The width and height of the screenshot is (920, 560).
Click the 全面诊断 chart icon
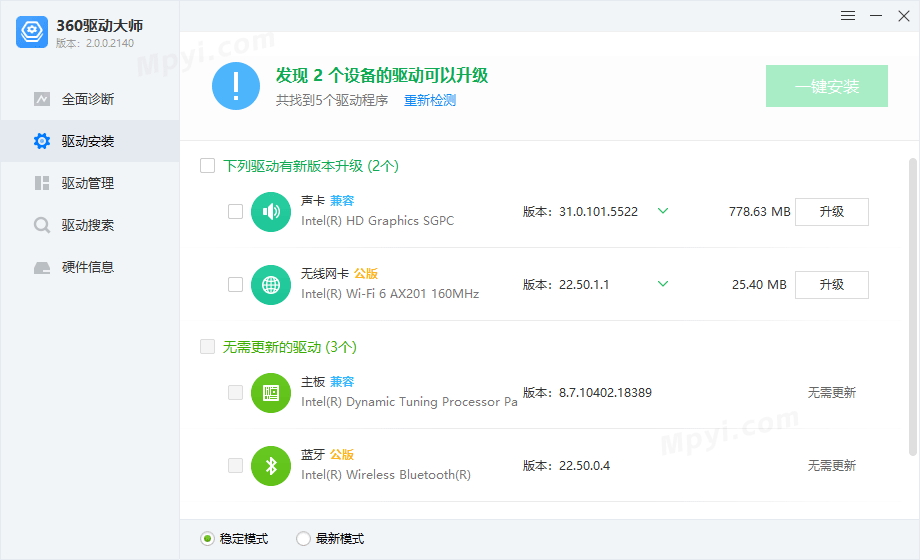click(42, 99)
